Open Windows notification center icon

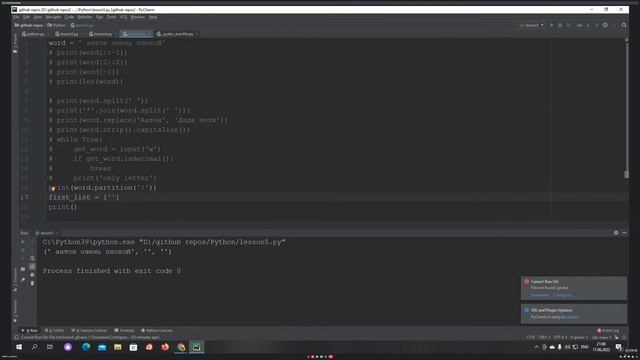click(619, 347)
